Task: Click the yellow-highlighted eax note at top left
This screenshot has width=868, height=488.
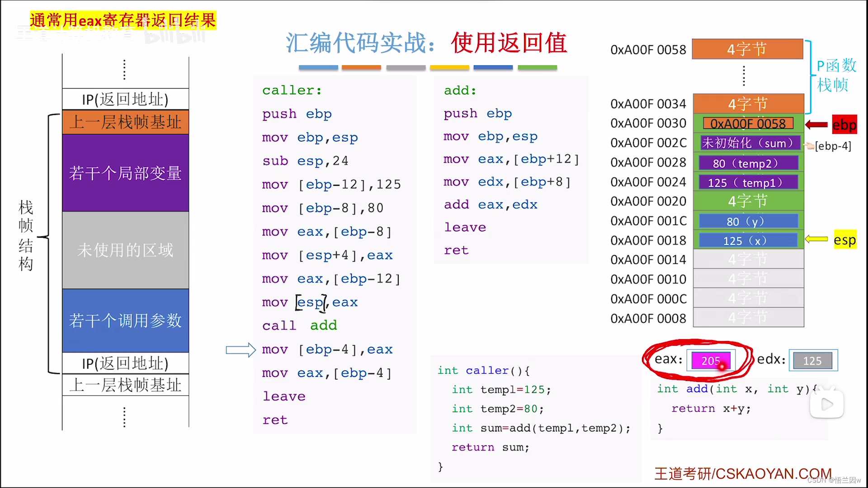Action: [x=123, y=20]
